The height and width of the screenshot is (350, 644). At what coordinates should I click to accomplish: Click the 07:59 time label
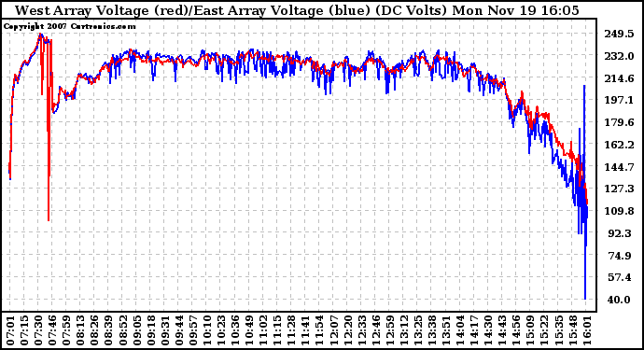coord(66,330)
